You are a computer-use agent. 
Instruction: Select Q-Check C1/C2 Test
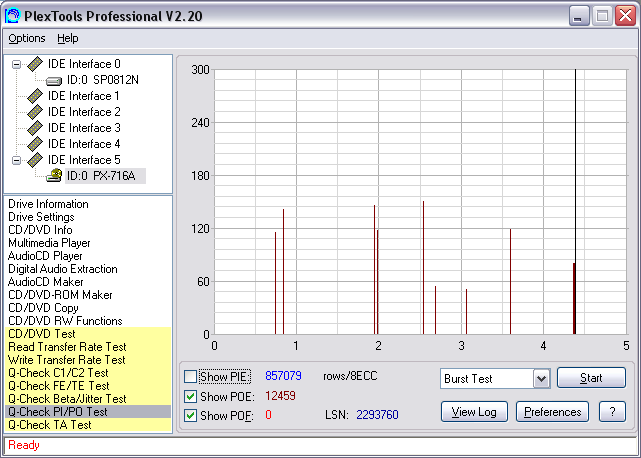click(88, 373)
